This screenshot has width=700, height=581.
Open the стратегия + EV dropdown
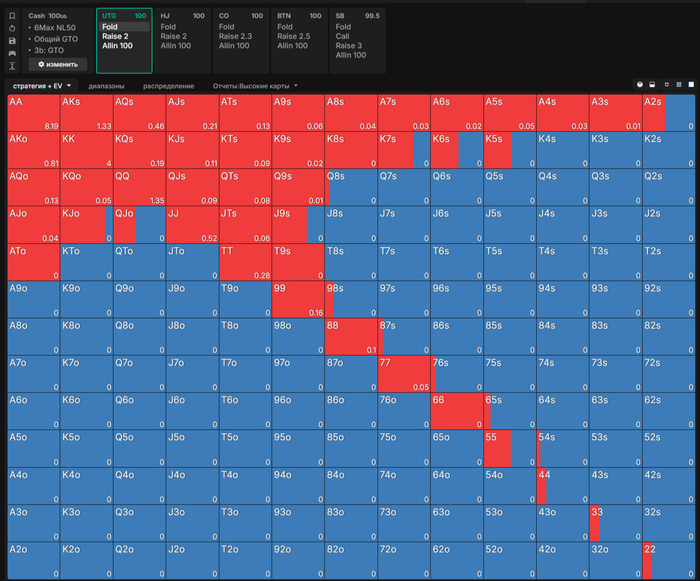pyautogui.click(x=42, y=86)
